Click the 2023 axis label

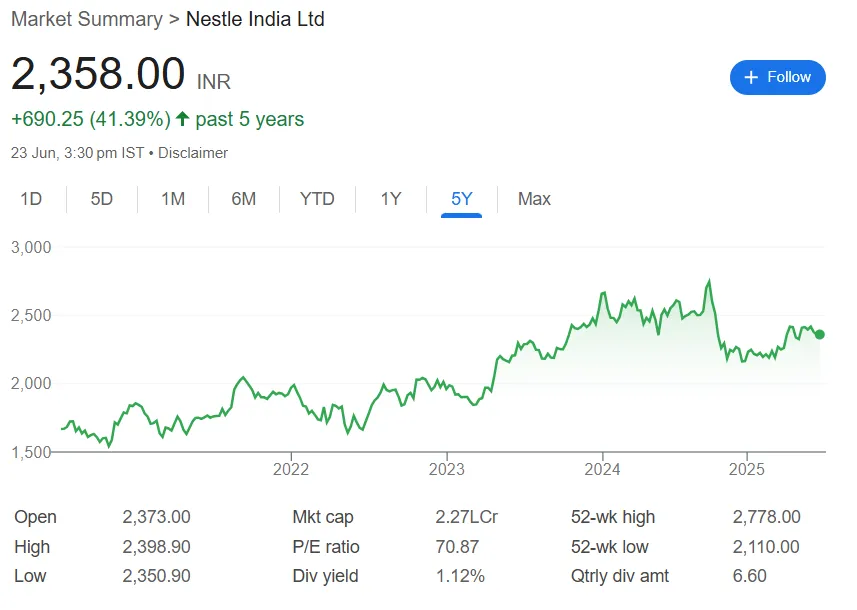[447, 469]
